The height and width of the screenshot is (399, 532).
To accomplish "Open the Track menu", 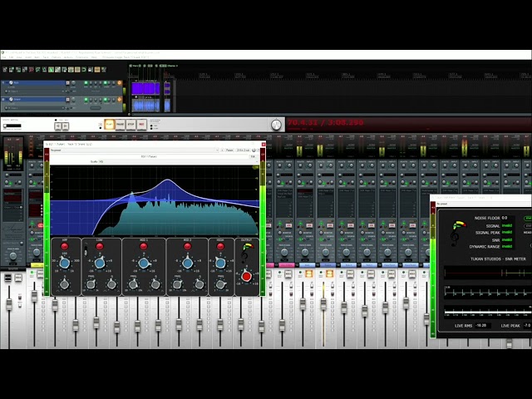I will [46, 57].
